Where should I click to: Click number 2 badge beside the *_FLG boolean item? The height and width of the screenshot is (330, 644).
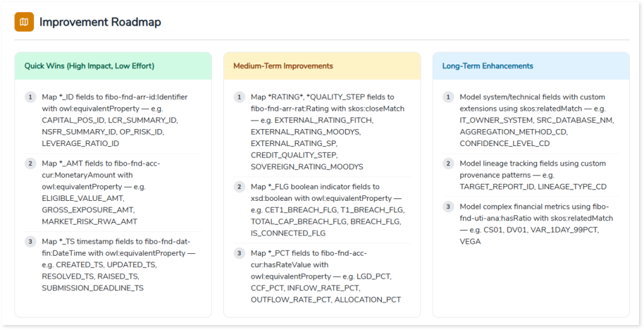coord(239,187)
